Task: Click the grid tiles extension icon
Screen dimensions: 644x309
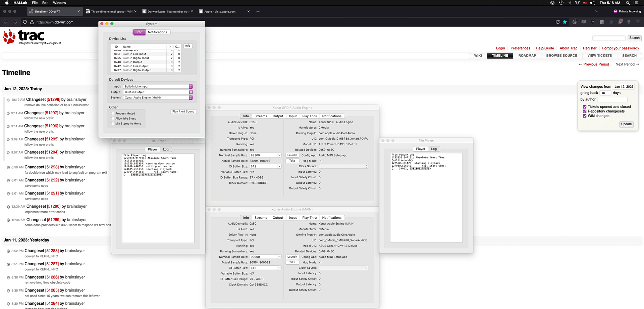Action: point(602,22)
